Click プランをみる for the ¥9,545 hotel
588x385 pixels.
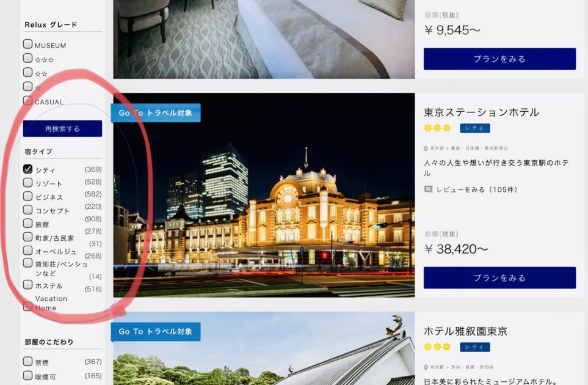(499, 59)
